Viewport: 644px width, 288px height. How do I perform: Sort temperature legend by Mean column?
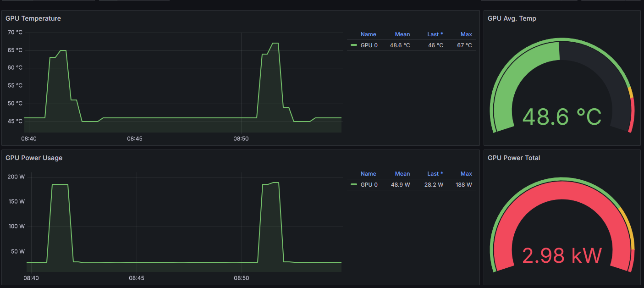point(402,34)
